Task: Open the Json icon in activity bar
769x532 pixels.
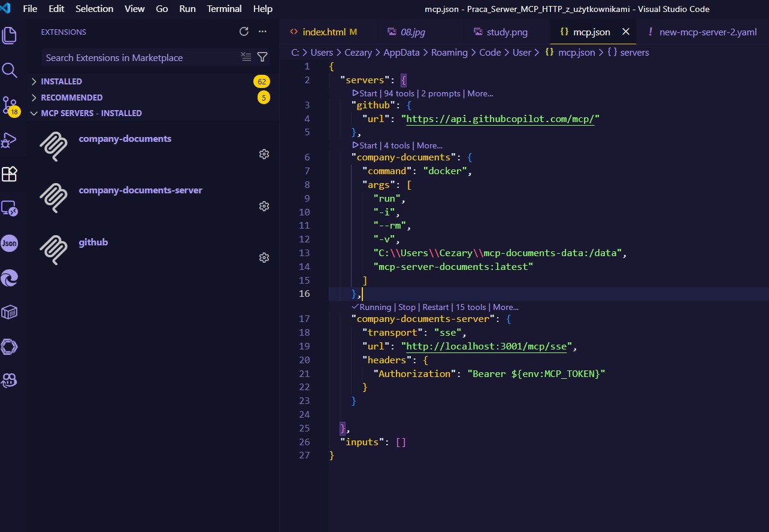Action: click(10, 243)
